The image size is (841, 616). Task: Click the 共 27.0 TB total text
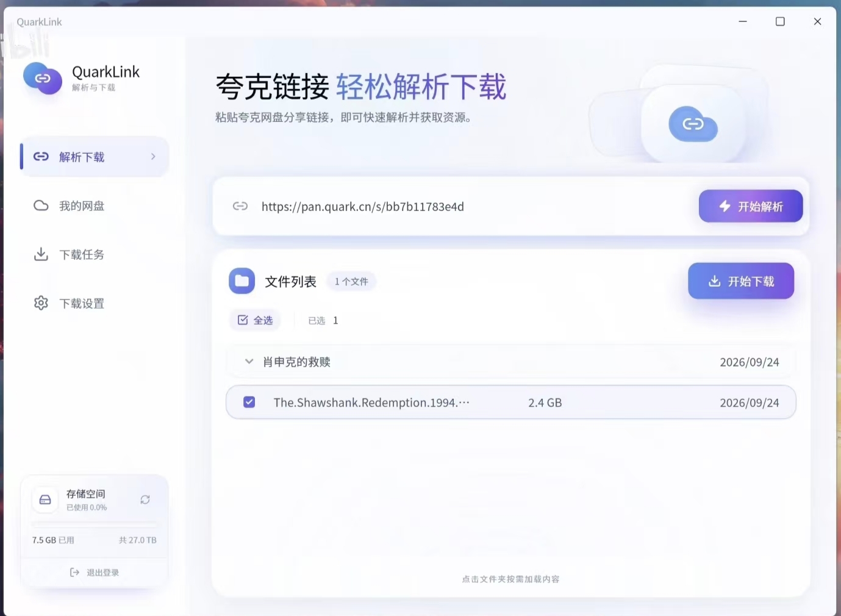click(x=138, y=540)
